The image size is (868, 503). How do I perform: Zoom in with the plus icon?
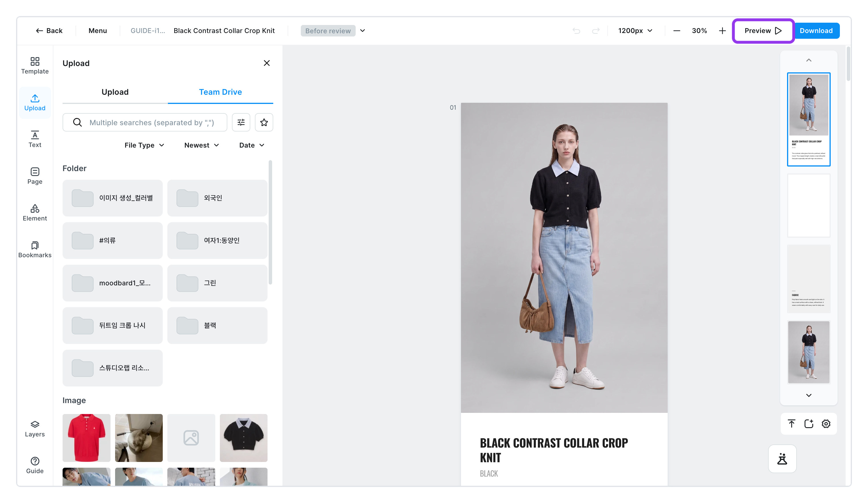(722, 31)
